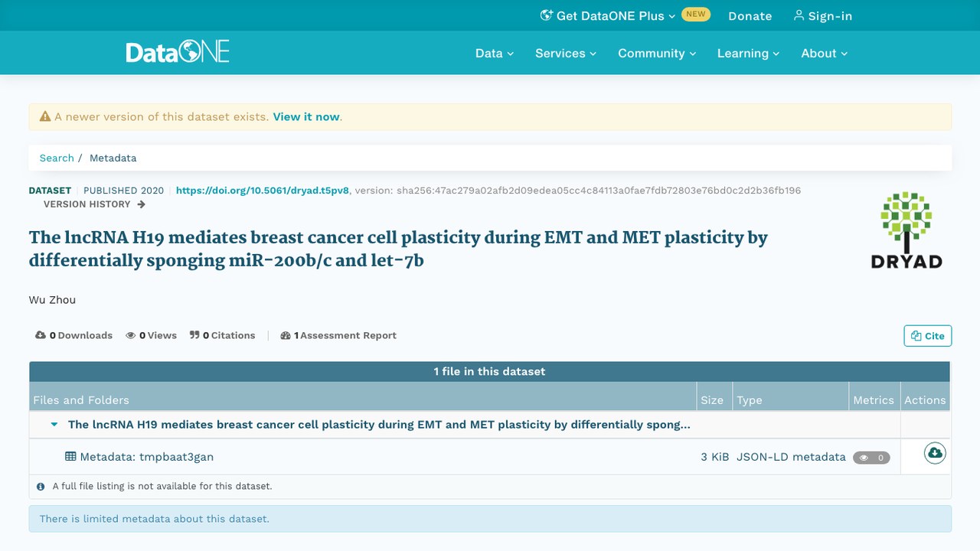
Task: Click the 1 file in this dataset header
Action: pyautogui.click(x=490, y=371)
